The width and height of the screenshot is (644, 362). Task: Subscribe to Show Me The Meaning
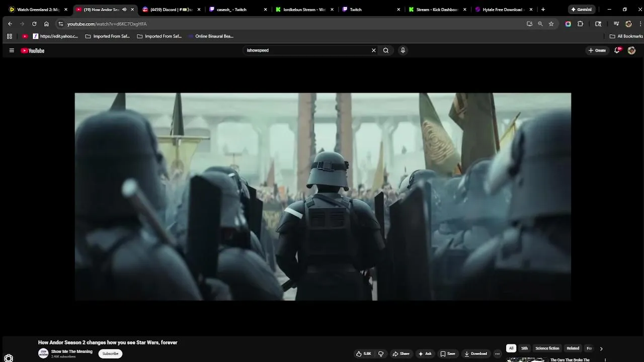[110, 353]
